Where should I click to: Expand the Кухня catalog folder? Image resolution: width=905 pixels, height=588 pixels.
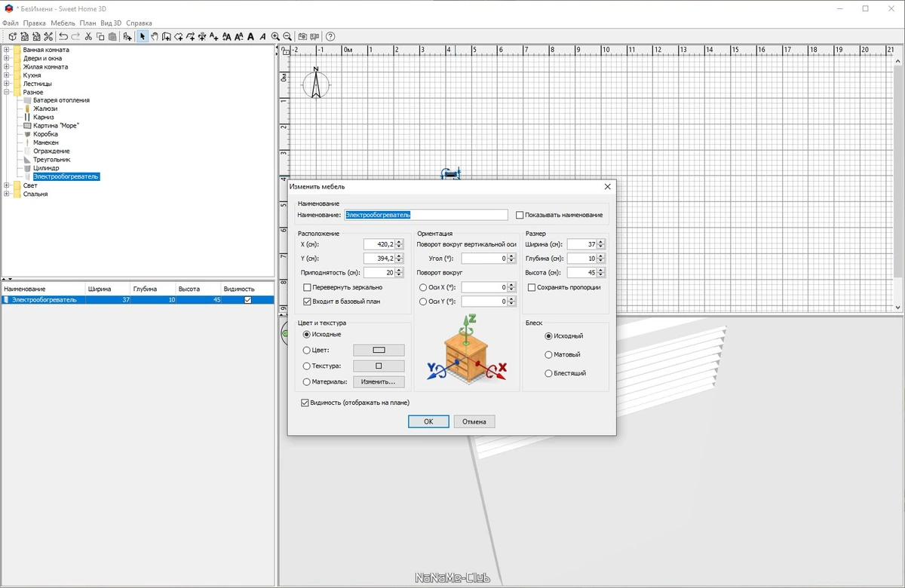click(x=7, y=75)
